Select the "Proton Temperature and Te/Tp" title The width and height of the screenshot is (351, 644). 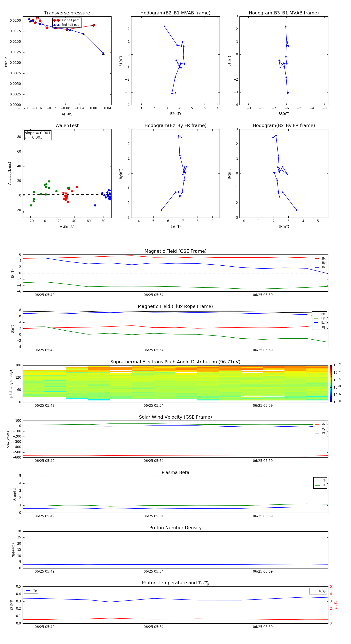click(175, 583)
